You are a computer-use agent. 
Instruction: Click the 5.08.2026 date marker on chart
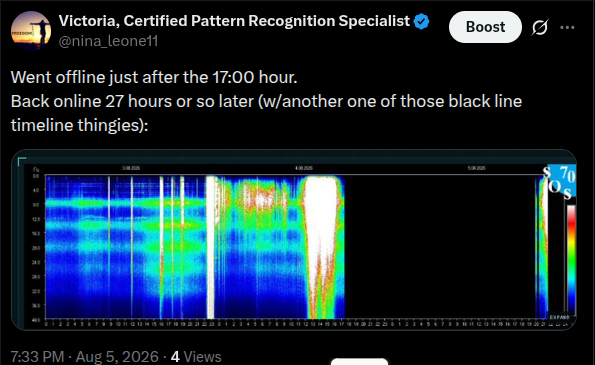pos(477,168)
